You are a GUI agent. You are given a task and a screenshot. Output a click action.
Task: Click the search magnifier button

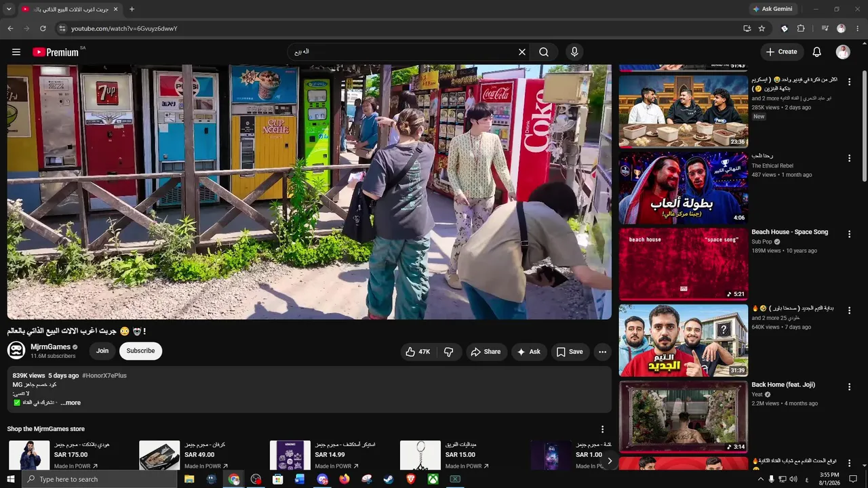click(544, 52)
